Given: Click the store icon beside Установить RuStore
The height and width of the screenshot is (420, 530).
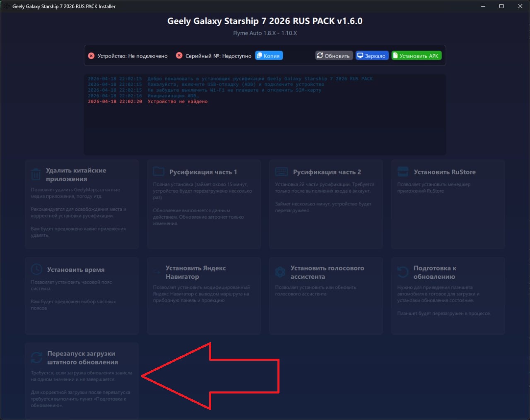Looking at the screenshot, I should [403, 171].
